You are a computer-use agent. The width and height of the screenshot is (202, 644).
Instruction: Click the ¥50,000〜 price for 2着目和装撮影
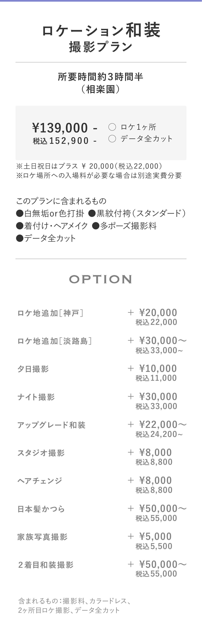point(163,564)
